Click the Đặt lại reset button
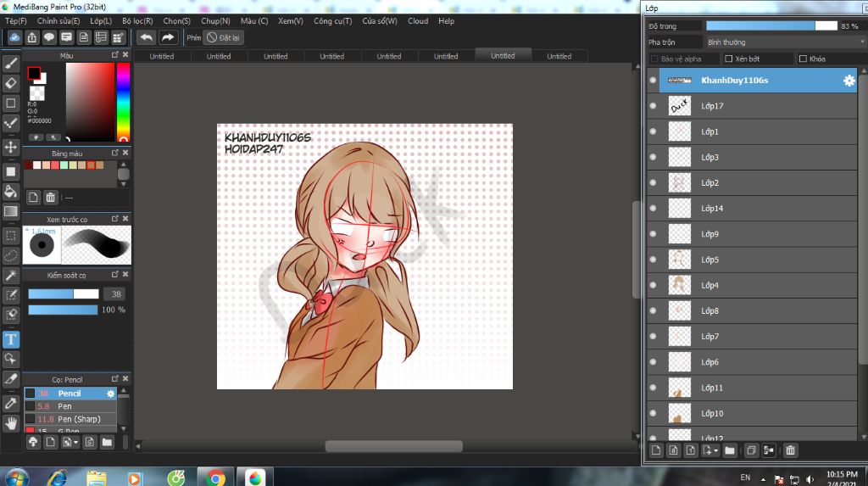 point(224,37)
